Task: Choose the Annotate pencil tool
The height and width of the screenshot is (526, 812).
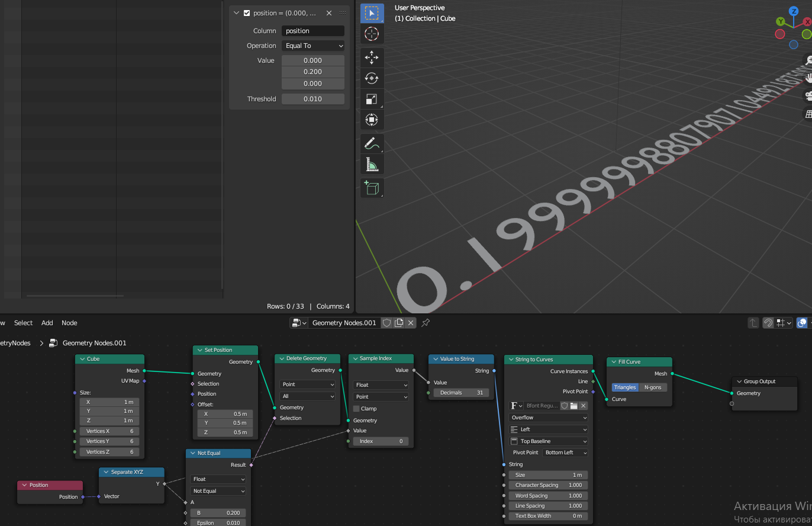Action: coord(372,143)
